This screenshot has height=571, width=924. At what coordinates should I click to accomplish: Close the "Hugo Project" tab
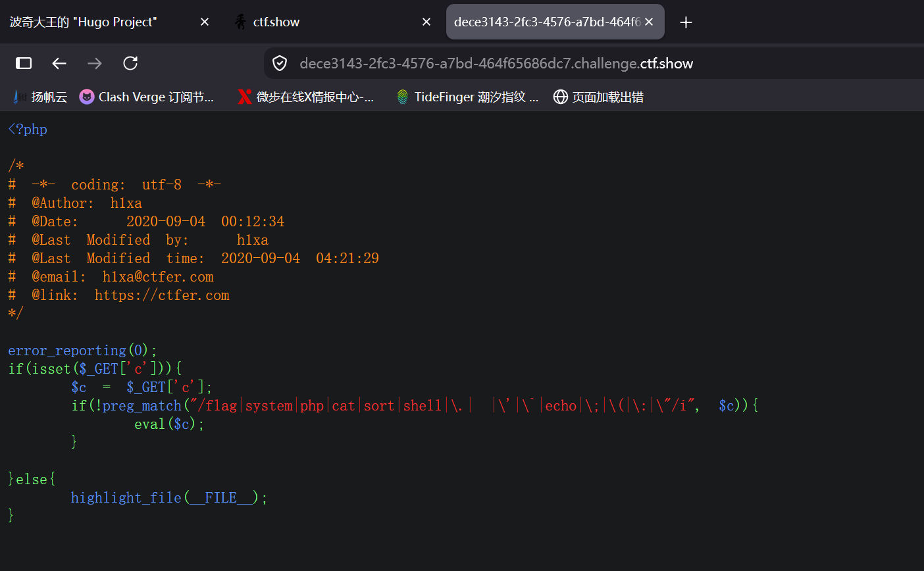[x=205, y=22]
